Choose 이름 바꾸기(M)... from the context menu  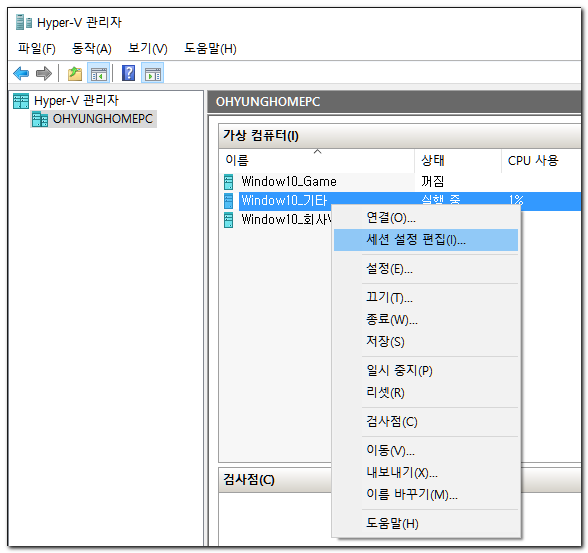coord(426,495)
